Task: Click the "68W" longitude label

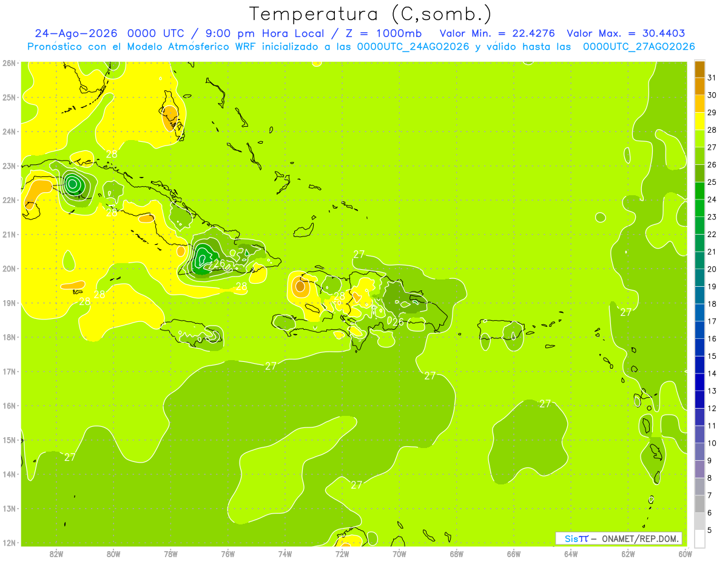Action: (457, 554)
